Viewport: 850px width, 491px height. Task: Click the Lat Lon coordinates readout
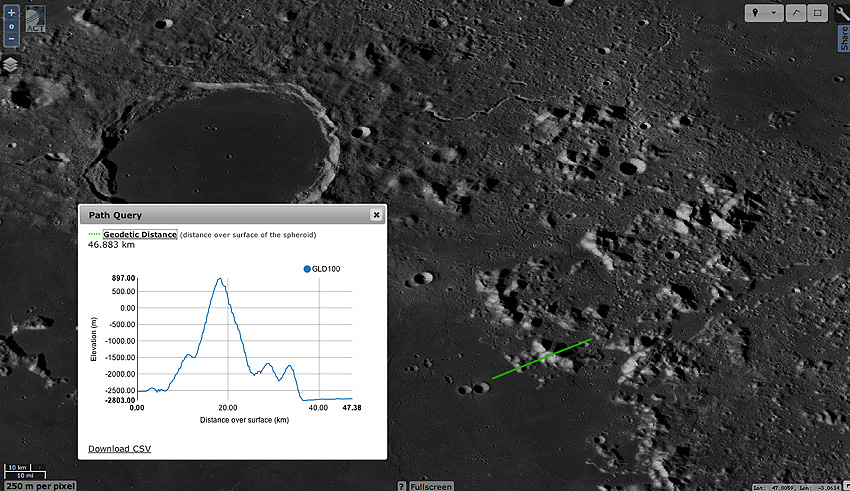pyautogui.click(x=796, y=487)
